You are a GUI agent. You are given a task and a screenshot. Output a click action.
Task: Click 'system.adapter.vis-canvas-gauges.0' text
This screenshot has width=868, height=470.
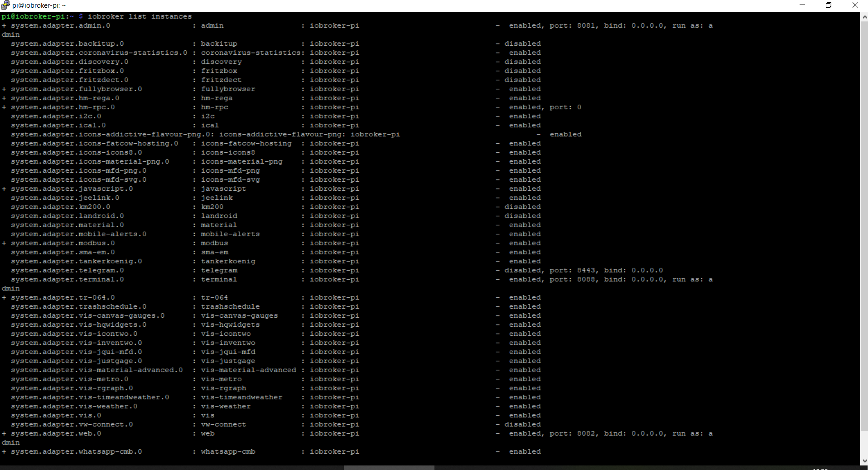pyautogui.click(x=88, y=316)
